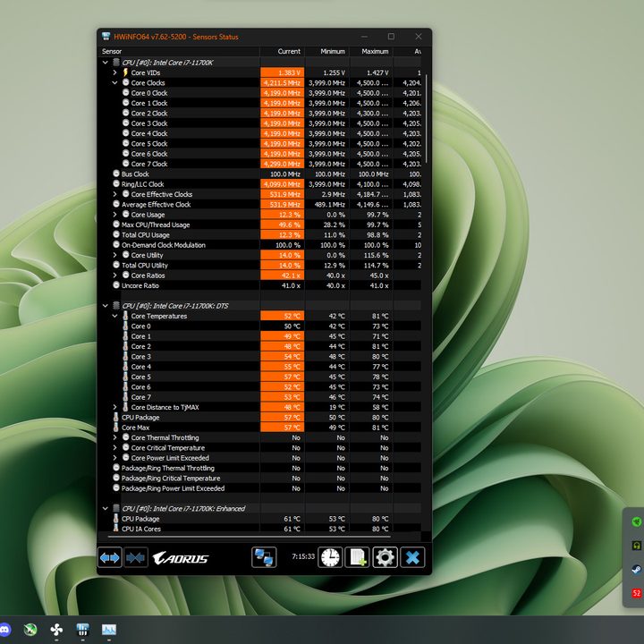Click the HWiNFO taskbar icon
644x644 pixels.
point(82,629)
